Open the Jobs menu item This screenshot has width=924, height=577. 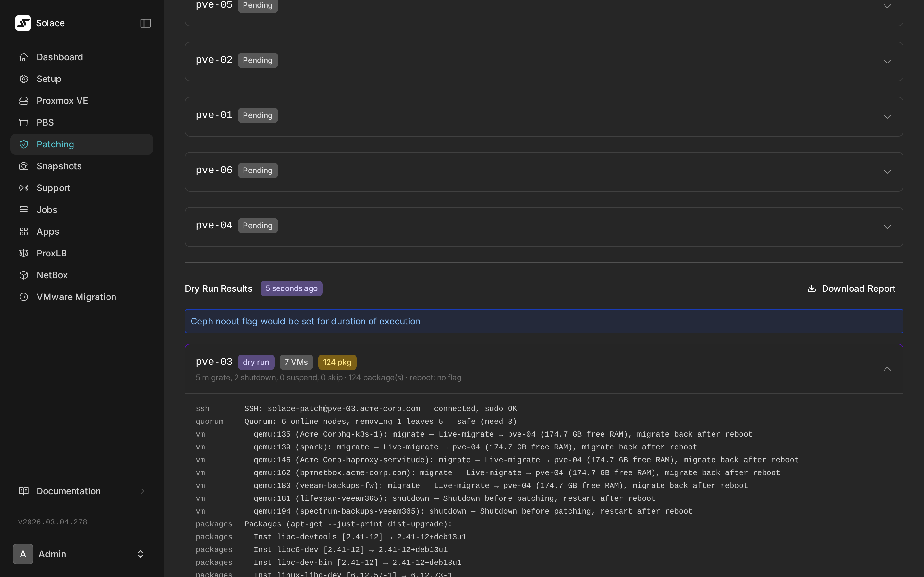click(47, 210)
